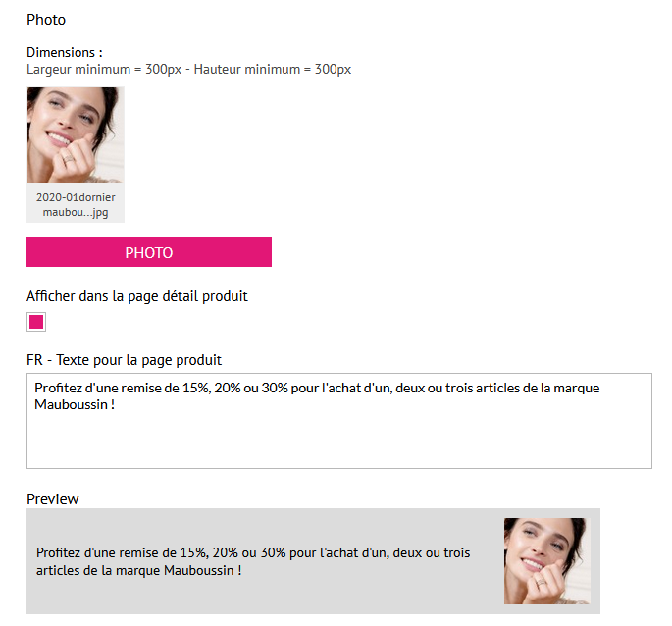Click the pink PHOTO upload button
The image size is (672, 626).
149,252
